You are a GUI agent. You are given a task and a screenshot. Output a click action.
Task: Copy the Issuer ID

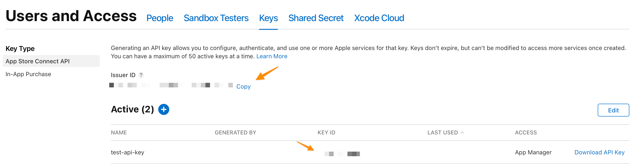click(243, 86)
